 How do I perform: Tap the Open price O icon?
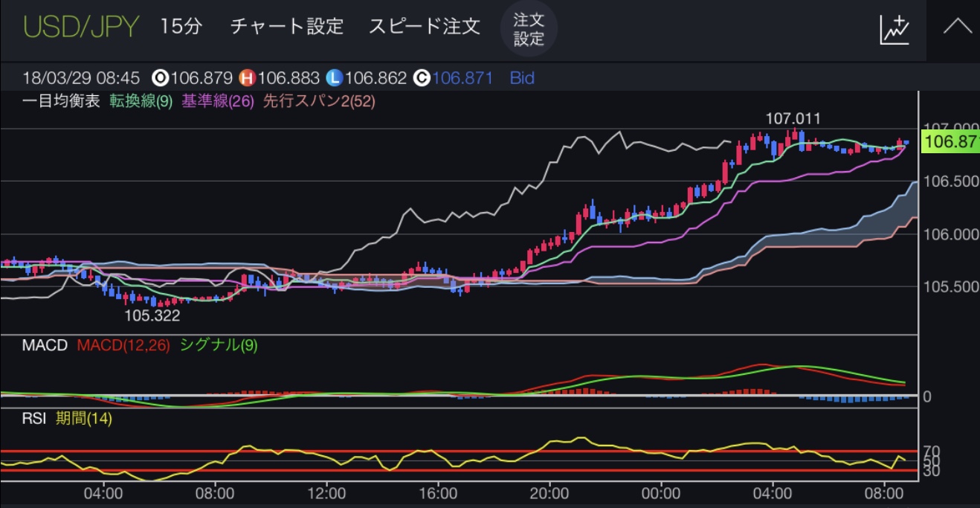point(158,78)
